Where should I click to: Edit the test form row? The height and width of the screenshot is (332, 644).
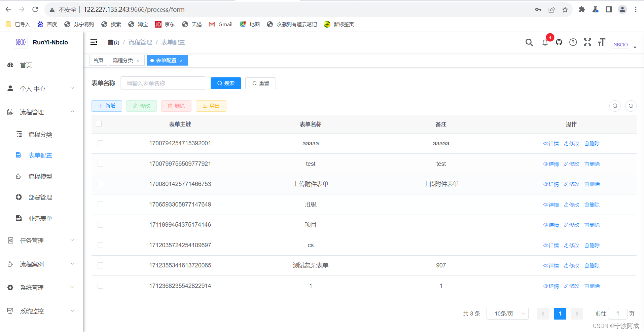click(572, 164)
